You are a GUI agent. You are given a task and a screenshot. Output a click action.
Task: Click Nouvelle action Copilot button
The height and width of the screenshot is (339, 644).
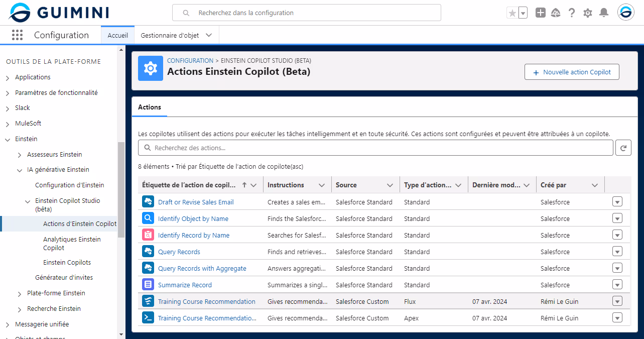[x=572, y=72]
